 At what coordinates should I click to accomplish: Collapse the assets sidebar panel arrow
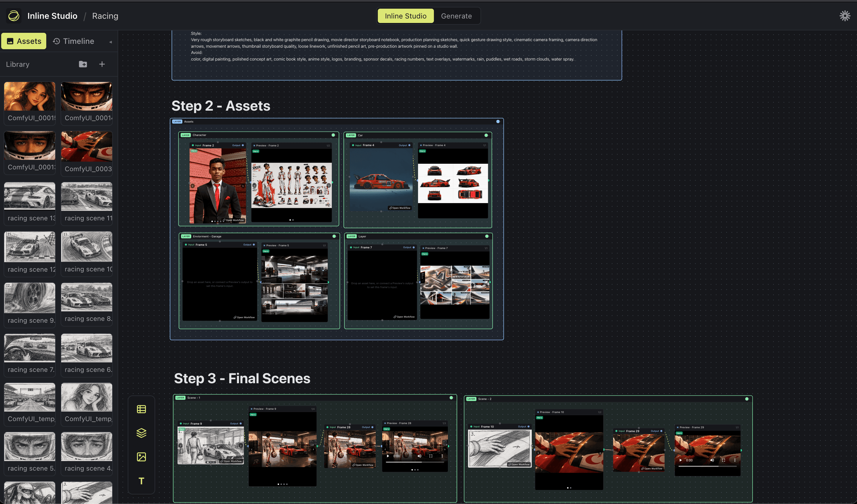click(110, 42)
